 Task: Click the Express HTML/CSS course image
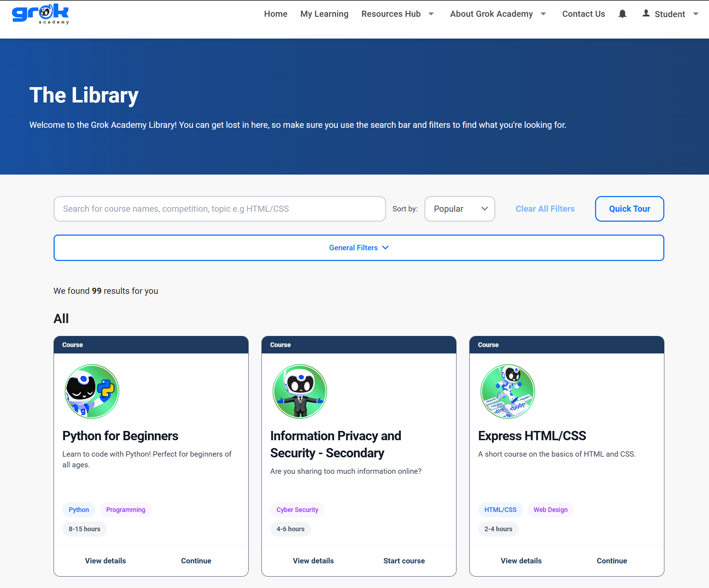(508, 391)
